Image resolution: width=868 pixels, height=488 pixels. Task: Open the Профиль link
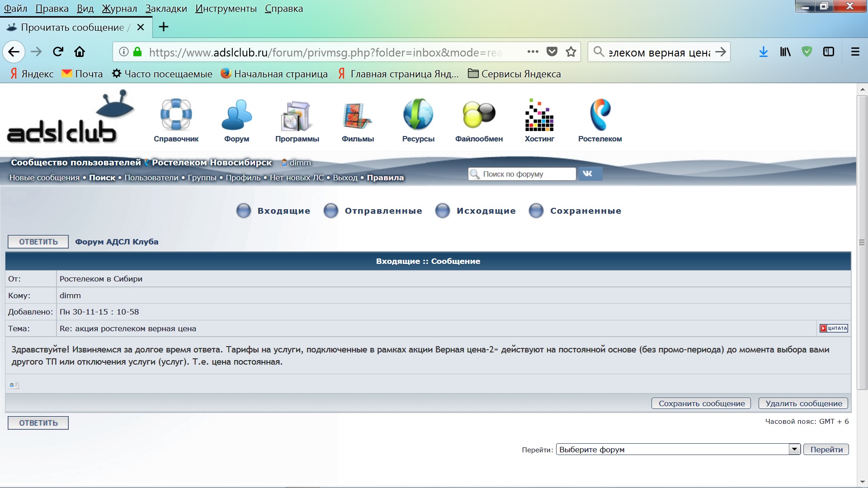pos(243,178)
